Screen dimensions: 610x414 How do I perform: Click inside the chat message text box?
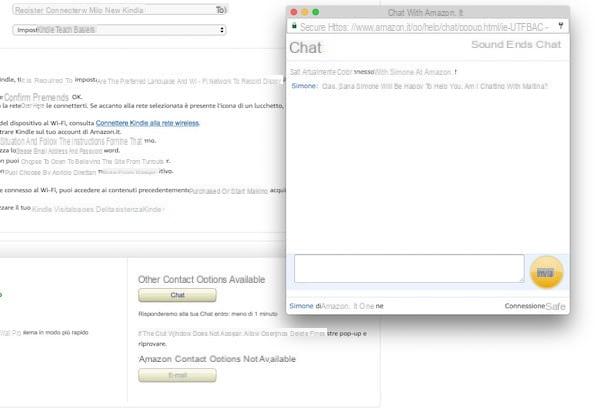(x=409, y=268)
